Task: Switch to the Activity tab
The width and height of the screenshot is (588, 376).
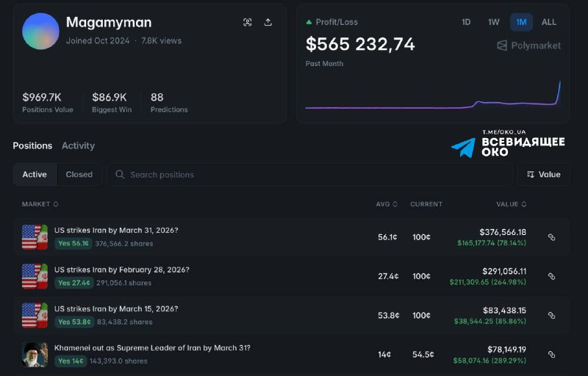Action: click(78, 145)
